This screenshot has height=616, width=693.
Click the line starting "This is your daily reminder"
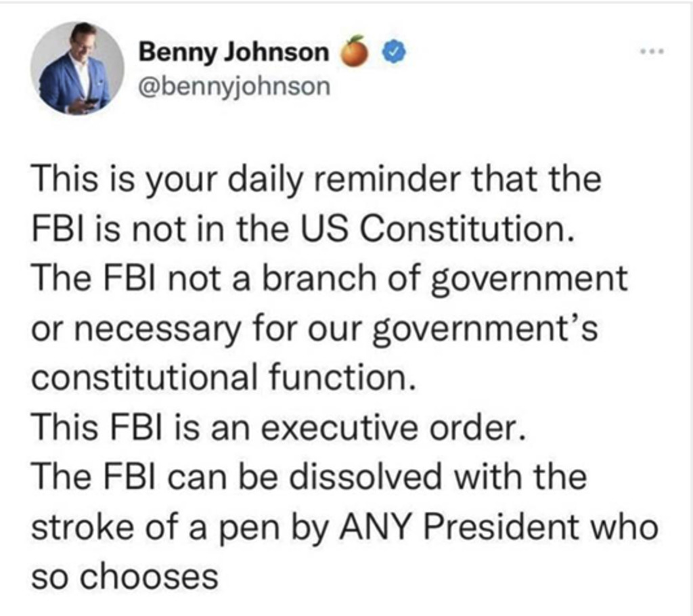[317, 180]
